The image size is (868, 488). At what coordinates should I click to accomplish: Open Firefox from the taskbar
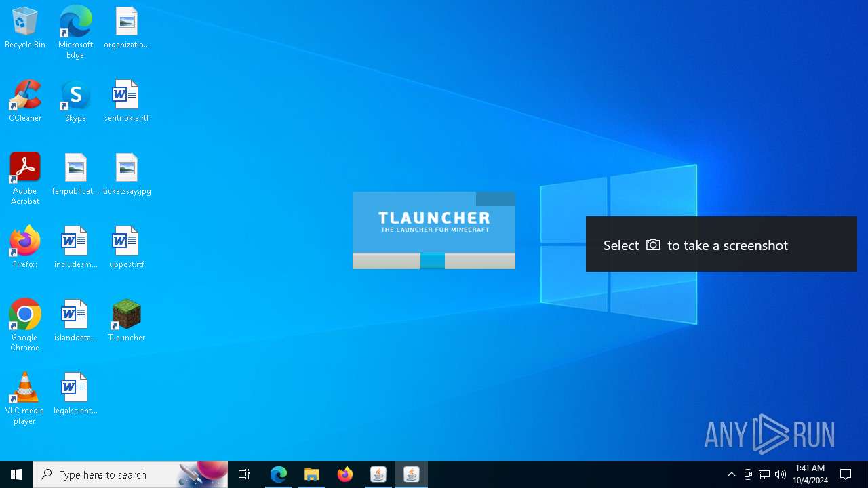click(x=345, y=474)
